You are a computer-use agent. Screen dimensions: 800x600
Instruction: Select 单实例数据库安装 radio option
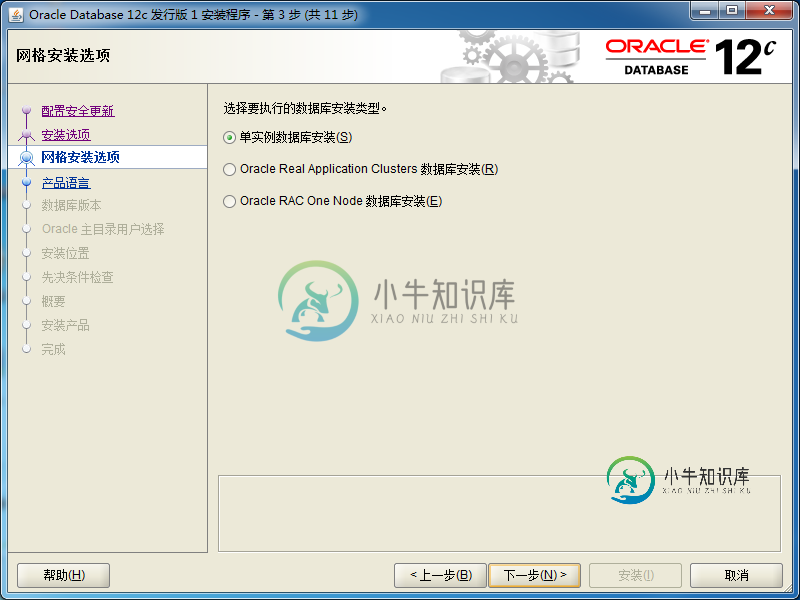tap(288, 137)
